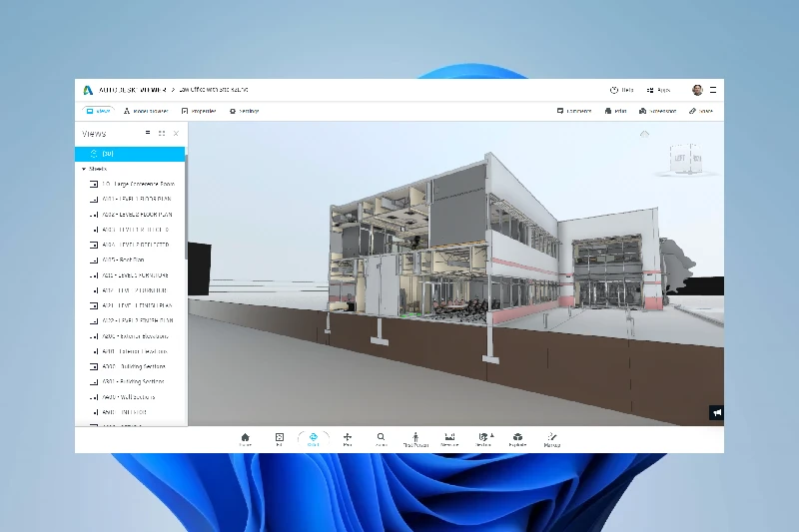
Task: Click the Home view tool in bottom toolbar
Action: coord(245,439)
